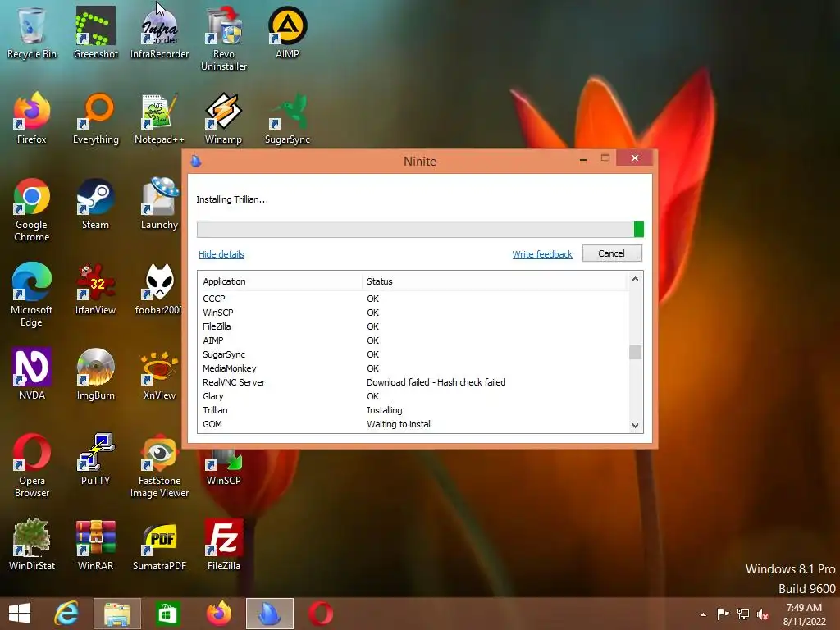The height and width of the screenshot is (630, 840).
Task: Select the Notepad++ desktop shortcut
Action: [x=160, y=118]
